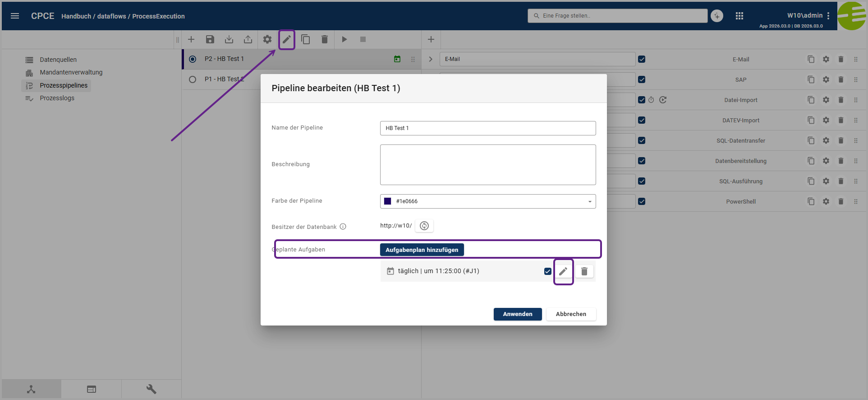Image resolution: width=868 pixels, height=400 pixels.
Task: Click the duplicate pipeline icon in toolbar
Action: point(306,39)
